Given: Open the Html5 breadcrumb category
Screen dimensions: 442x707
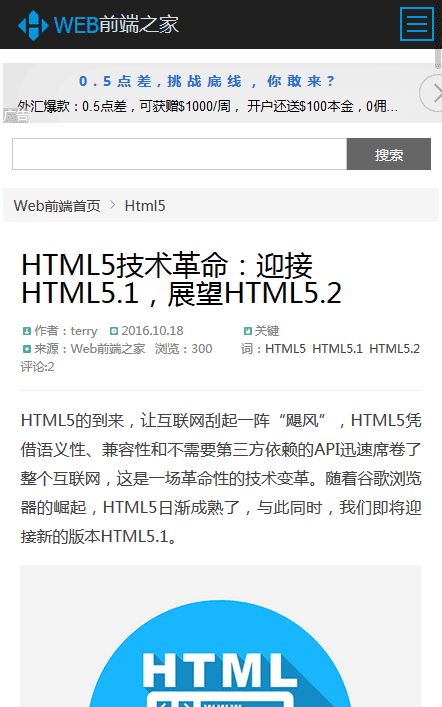Looking at the screenshot, I should pos(145,206).
